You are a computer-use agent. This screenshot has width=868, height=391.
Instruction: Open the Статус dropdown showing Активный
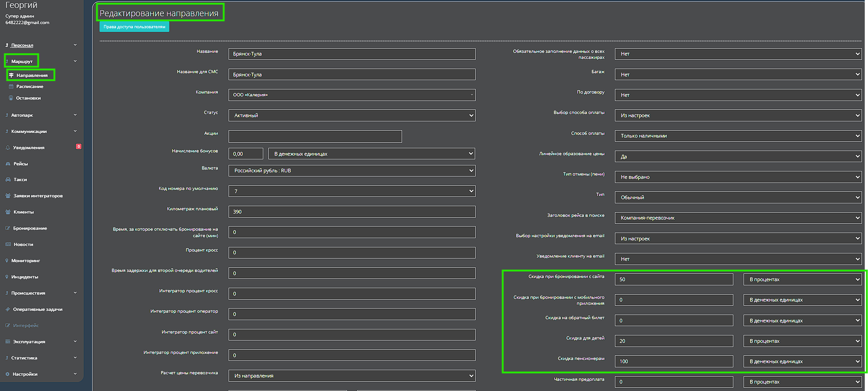[352, 115]
